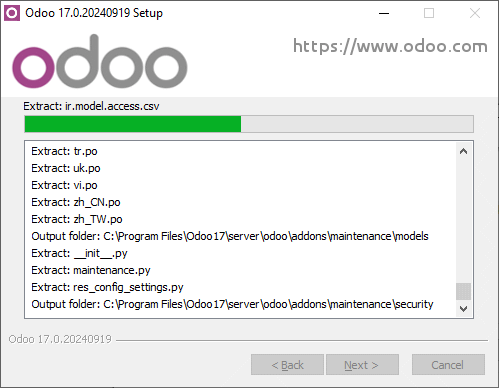Click the maximize window button
Viewport: 499px width, 388px height.
coord(429,13)
